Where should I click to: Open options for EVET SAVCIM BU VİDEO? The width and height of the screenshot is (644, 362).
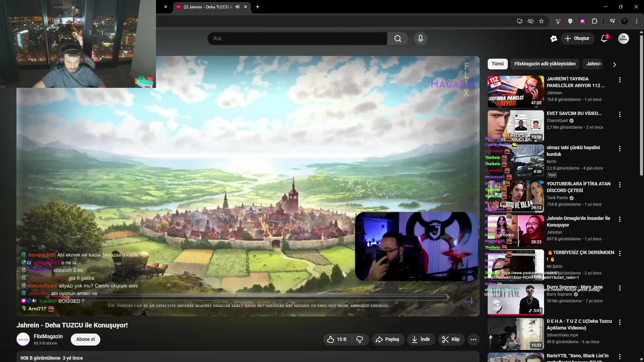[x=620, y=114]
